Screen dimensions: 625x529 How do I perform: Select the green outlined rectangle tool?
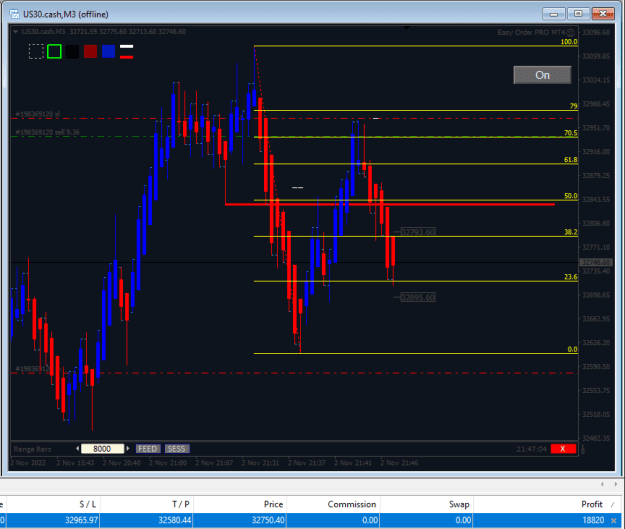(54, 51)
